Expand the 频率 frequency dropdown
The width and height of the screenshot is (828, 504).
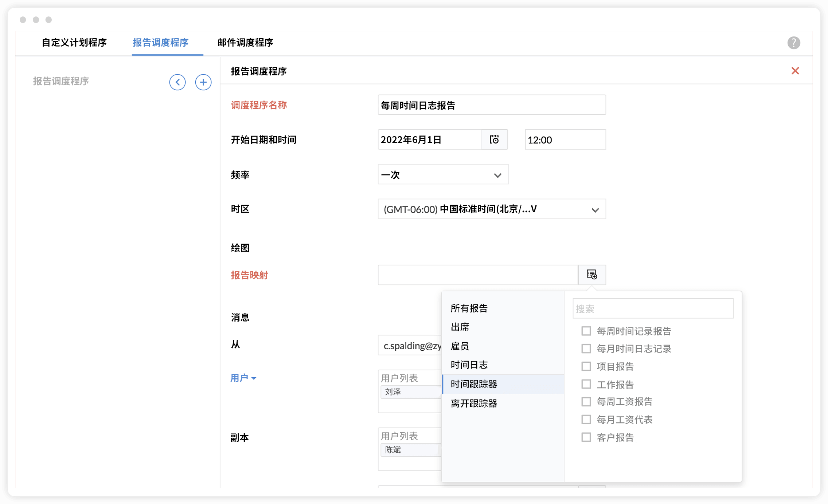pos(443,175)
